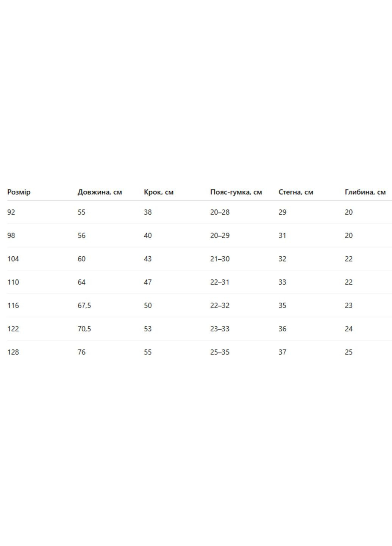This screenshot has height=546, width=392.
Task: Click size 98 row label
Action: point(11,235)
